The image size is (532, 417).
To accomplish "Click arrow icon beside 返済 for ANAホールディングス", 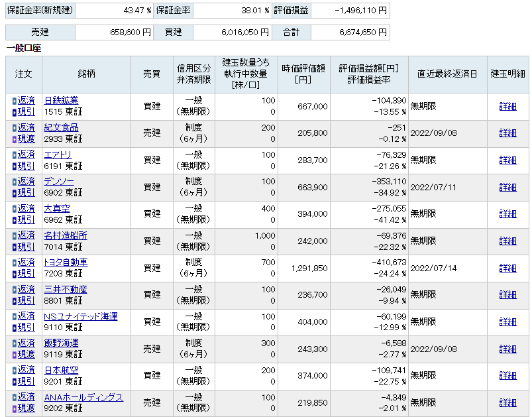I will click(14, 397).
